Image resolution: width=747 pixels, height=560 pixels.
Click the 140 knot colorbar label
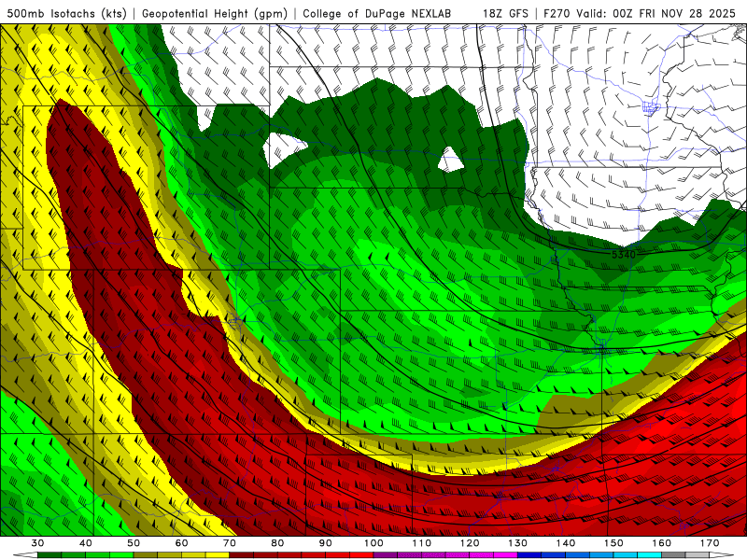566,543
